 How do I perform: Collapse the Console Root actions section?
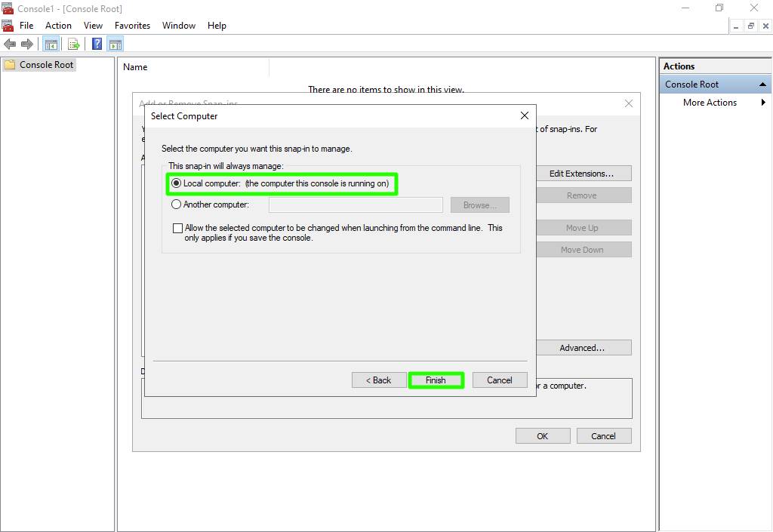click(762, 85)
